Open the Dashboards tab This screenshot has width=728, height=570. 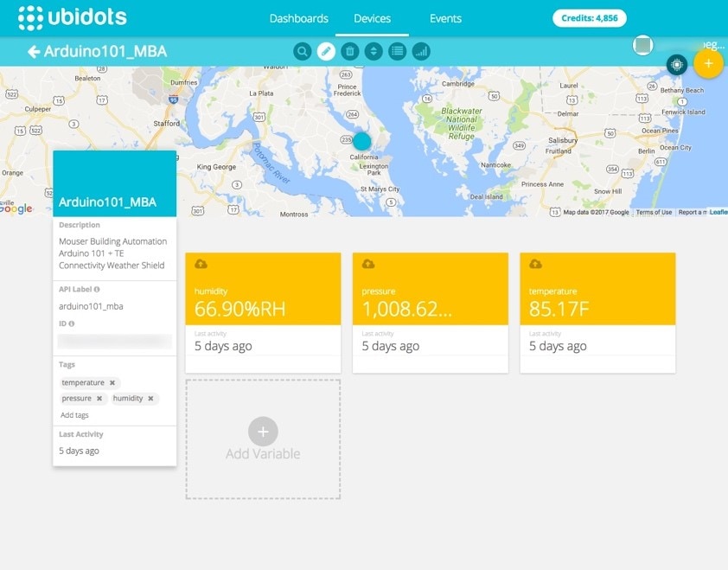(298, 17)
